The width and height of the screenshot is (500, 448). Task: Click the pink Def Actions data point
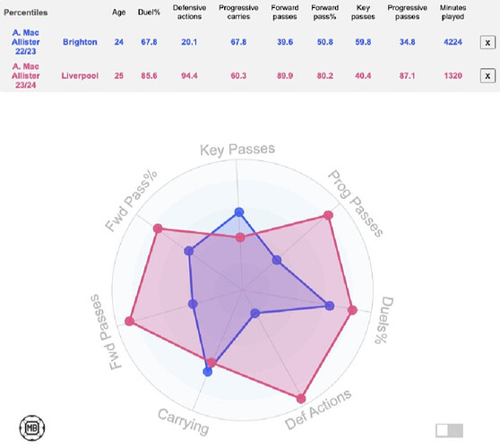301,398
